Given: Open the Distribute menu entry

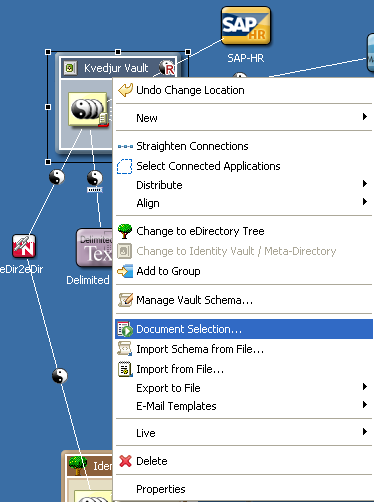Looking at the screenshot, I should (244, 185).
